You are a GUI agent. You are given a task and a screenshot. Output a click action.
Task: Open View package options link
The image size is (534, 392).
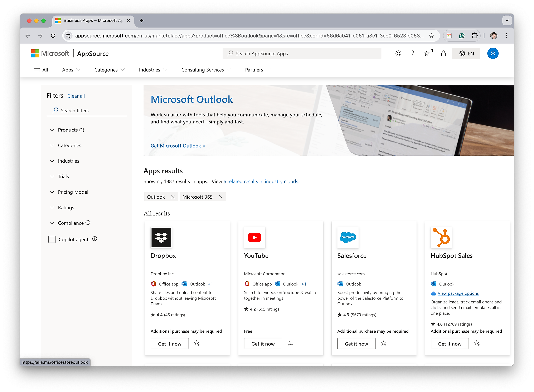(x=458, y=293)
